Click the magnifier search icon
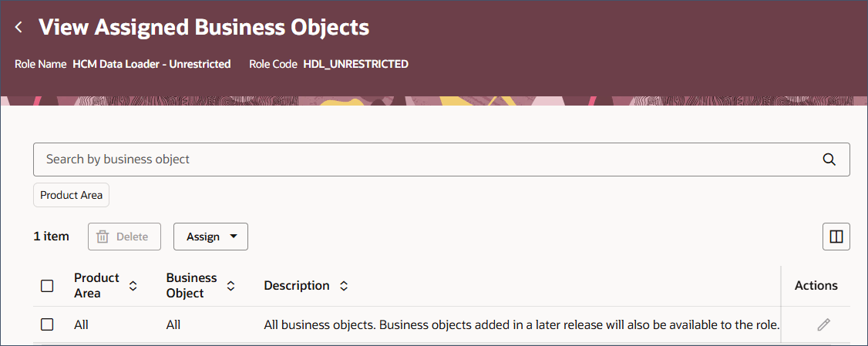 tap(829, 160)
